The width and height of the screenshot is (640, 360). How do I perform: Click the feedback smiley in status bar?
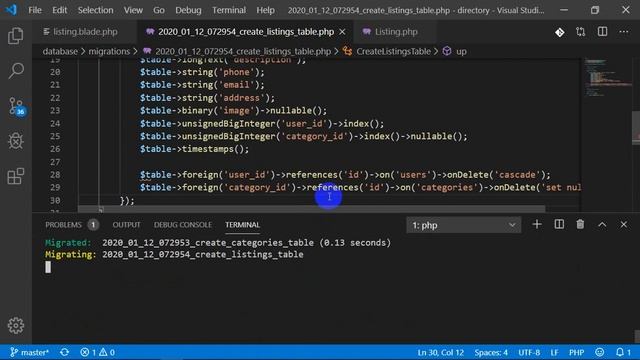[600, 352]
